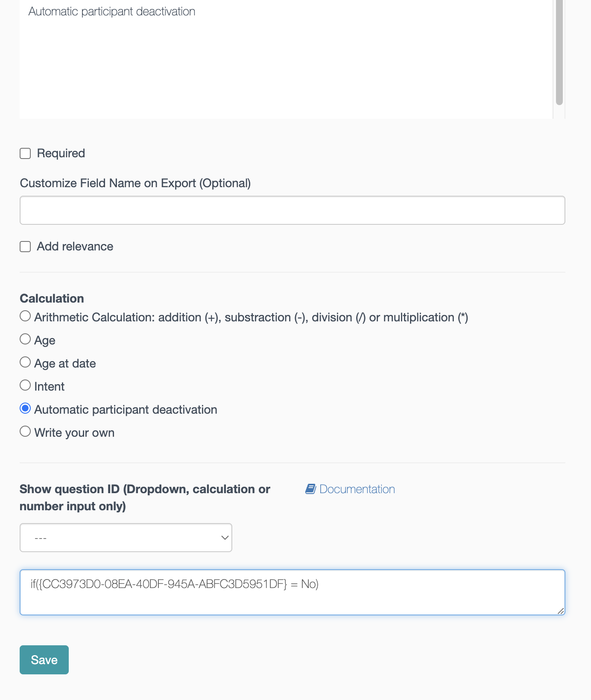The image size is (591, 700).
Task: Select the Arithmetic Calculation radio option
Action: point(26,316)
